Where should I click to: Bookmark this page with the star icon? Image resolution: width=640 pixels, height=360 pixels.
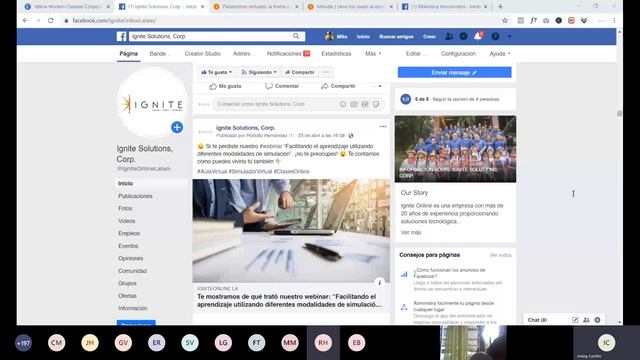click(x=505, y=20)
